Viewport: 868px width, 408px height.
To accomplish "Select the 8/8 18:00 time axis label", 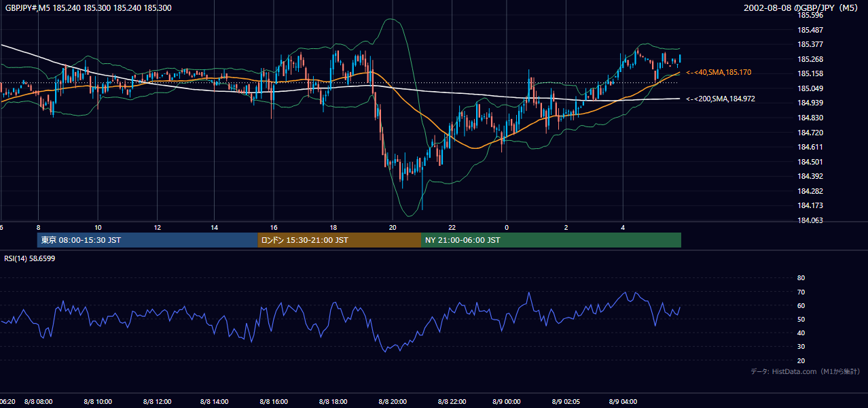I will (x=333, y=402).
